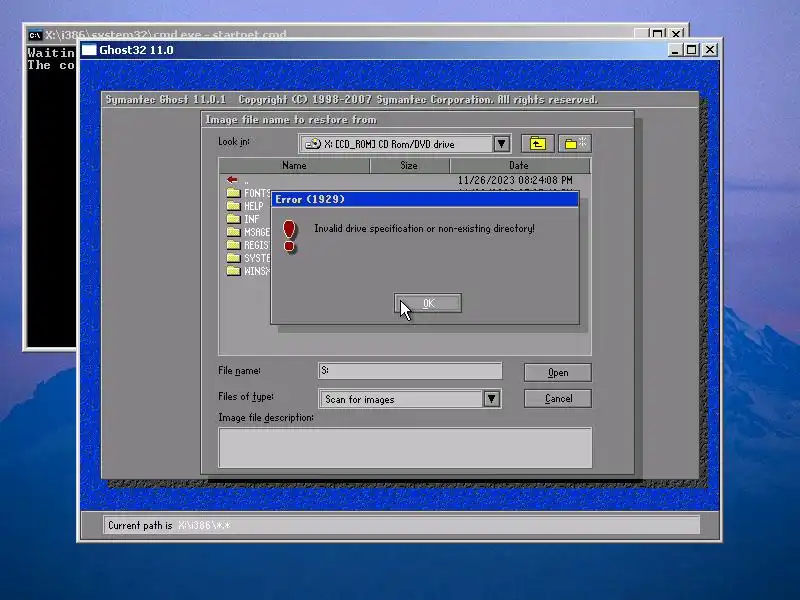This screenshot has width=800, height=600.
Task: Click the date 11/26/2023 08:24:08 PM
Action: (515, 180)
